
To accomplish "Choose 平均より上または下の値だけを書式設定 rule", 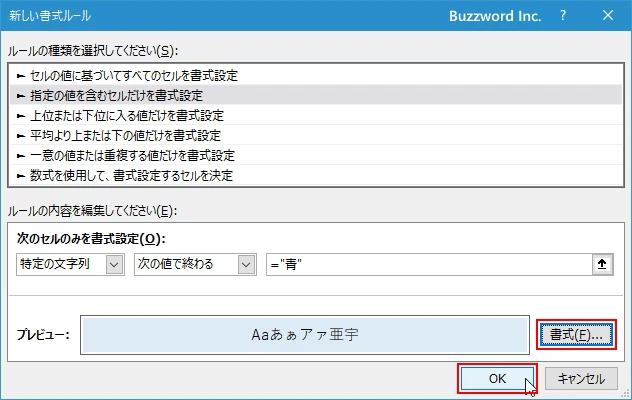I will [316, 135].
